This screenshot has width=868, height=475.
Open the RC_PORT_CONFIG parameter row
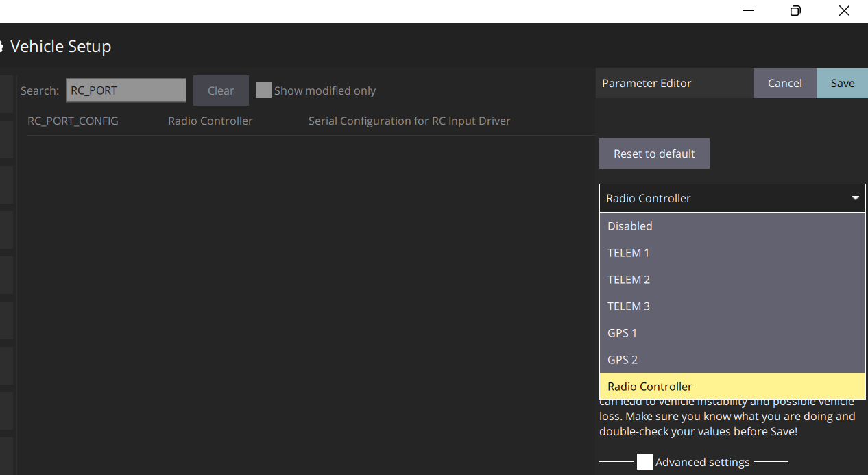point(311,121)
